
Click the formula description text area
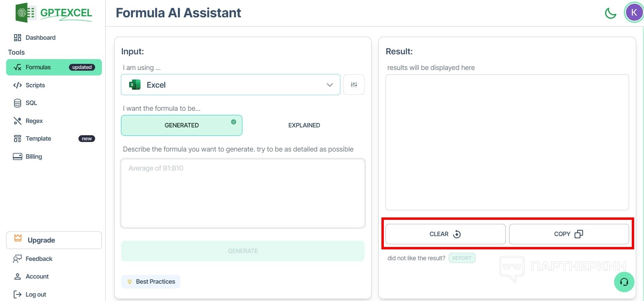click(243, 193)
